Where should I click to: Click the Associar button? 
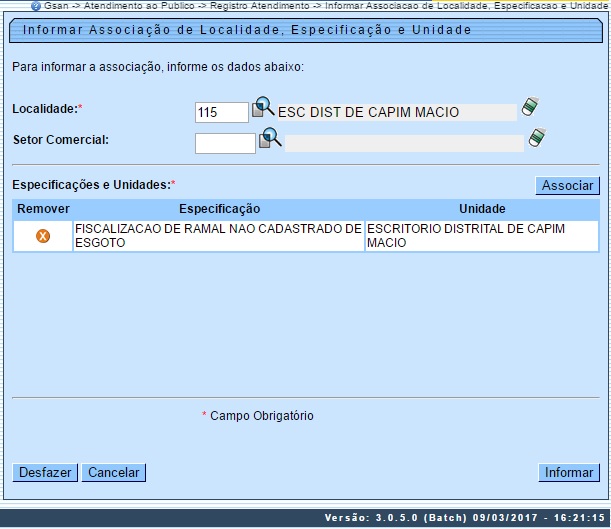coord(567,185)
